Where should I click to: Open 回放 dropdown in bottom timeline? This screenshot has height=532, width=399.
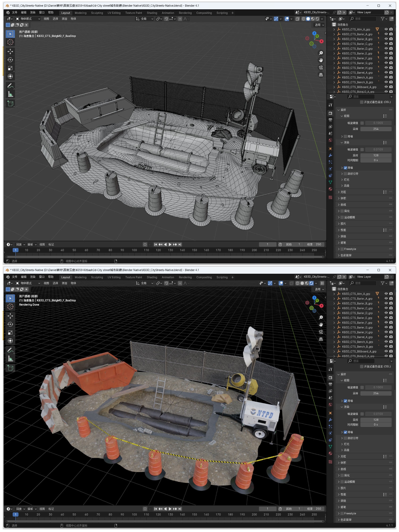(20, 509)
